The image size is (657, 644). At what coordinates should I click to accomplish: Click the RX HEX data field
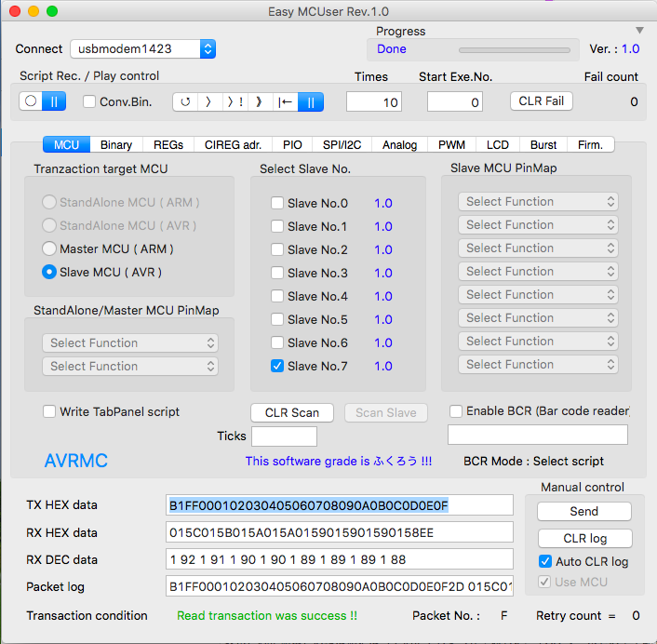(340, 532)
